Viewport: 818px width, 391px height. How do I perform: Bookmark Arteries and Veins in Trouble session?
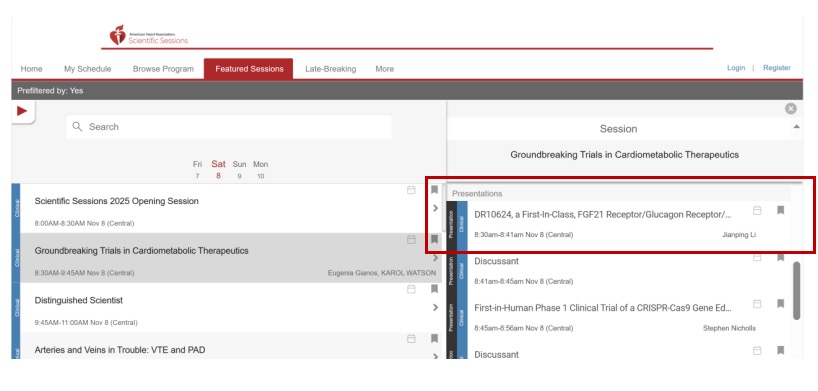coord(435,339)
